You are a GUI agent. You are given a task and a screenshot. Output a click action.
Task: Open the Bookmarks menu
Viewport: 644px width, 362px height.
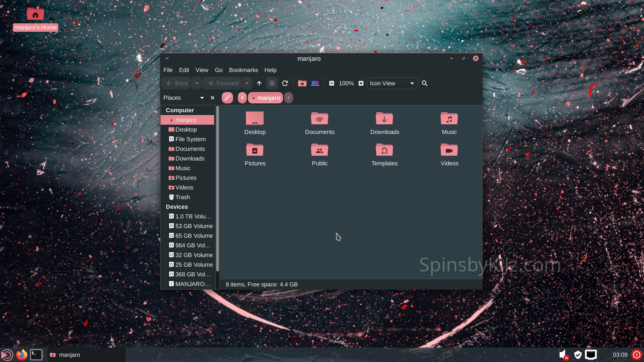[x=243, y=70]
